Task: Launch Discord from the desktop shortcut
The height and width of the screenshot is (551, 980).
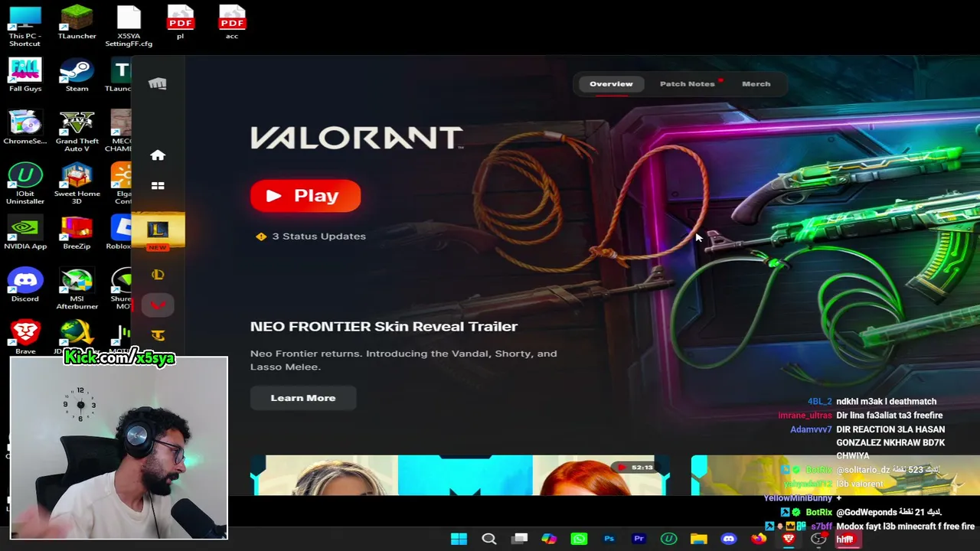Action: [24, 285]
